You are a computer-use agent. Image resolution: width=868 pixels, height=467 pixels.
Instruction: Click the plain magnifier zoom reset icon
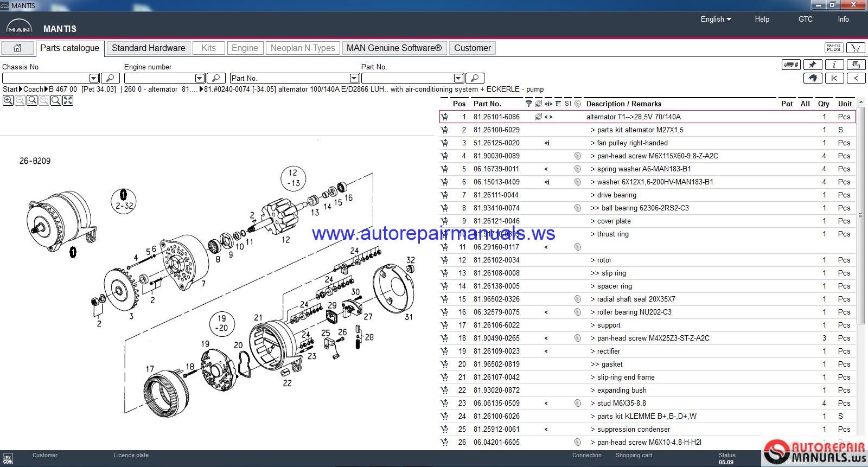(x=56, y=100)
